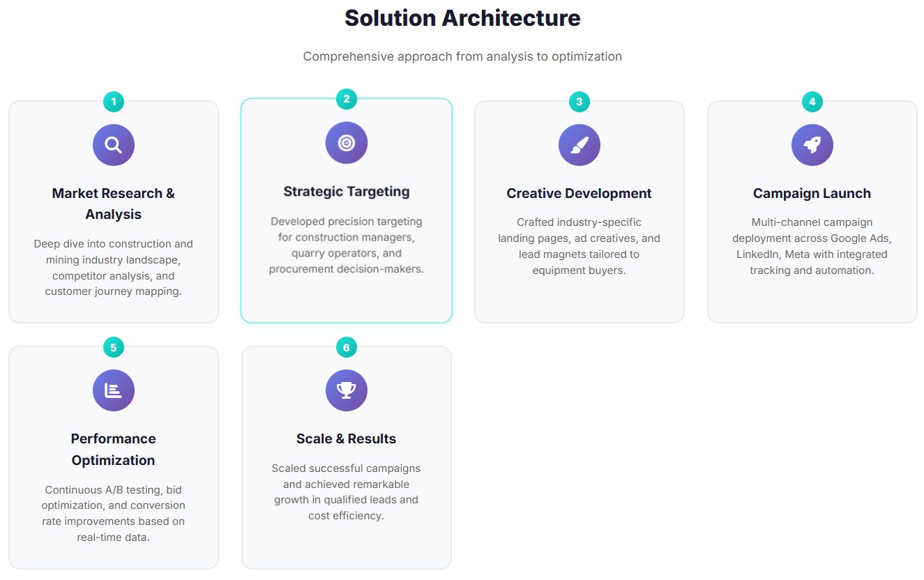Click the Creative Development card title

click(580, 194)
